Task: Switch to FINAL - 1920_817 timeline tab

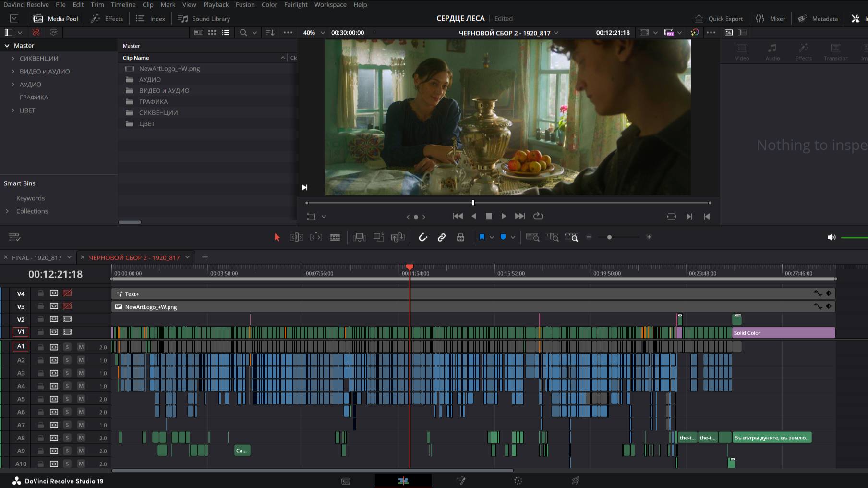Action: click(x=37, y=257)
